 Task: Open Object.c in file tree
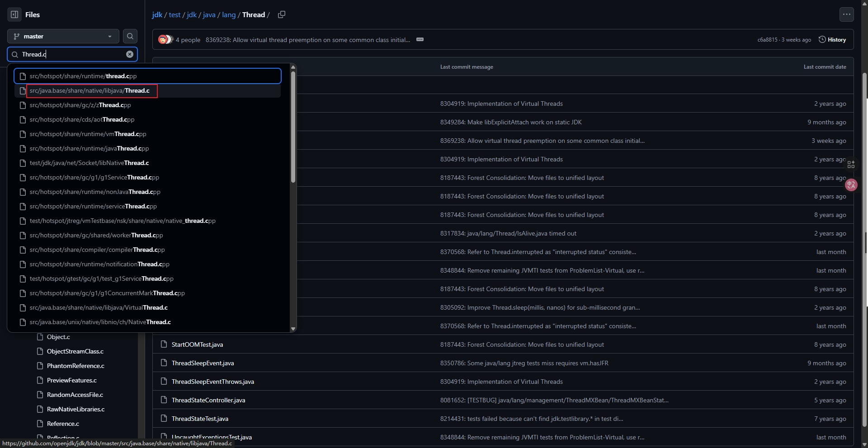[x=58, y=337]
